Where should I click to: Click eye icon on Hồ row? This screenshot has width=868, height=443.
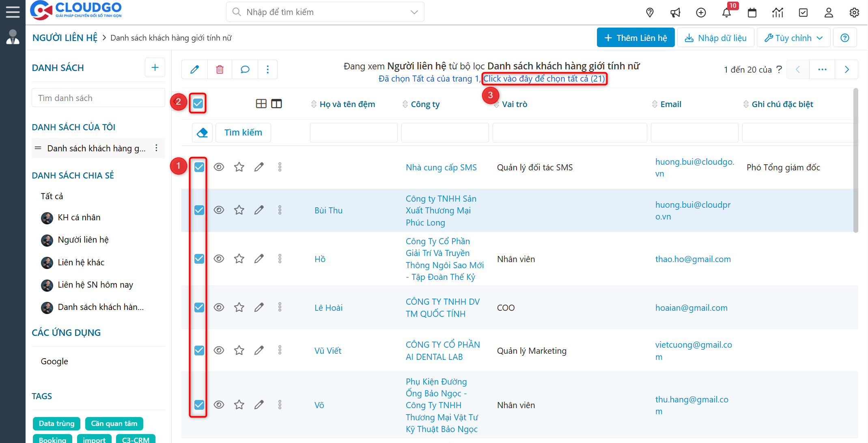click(219, 259)
